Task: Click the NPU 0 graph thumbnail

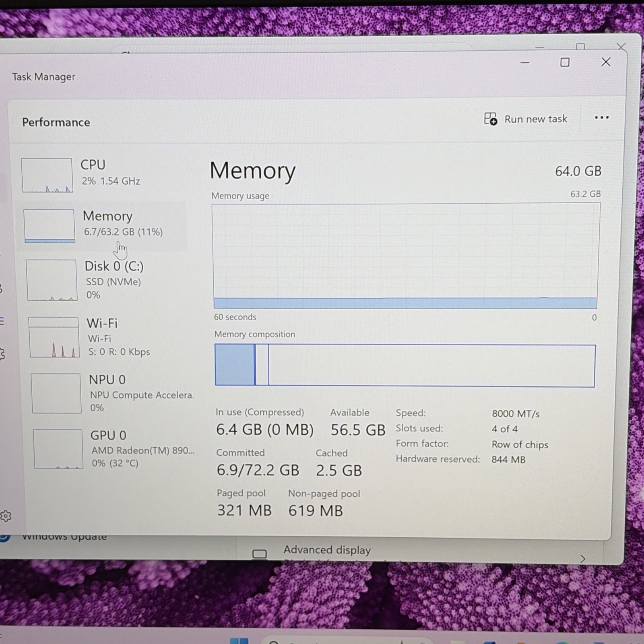Action: pyautogui.click(x=56, y=393)
